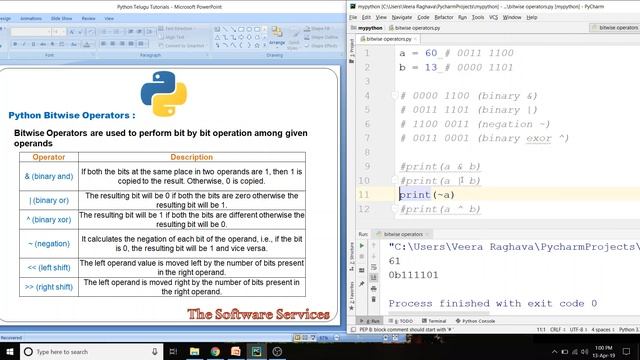Image resolution: width=640 pixels, height=360 pixels.
Task: Click the taskbar search box
Action: tap(91, 351)
